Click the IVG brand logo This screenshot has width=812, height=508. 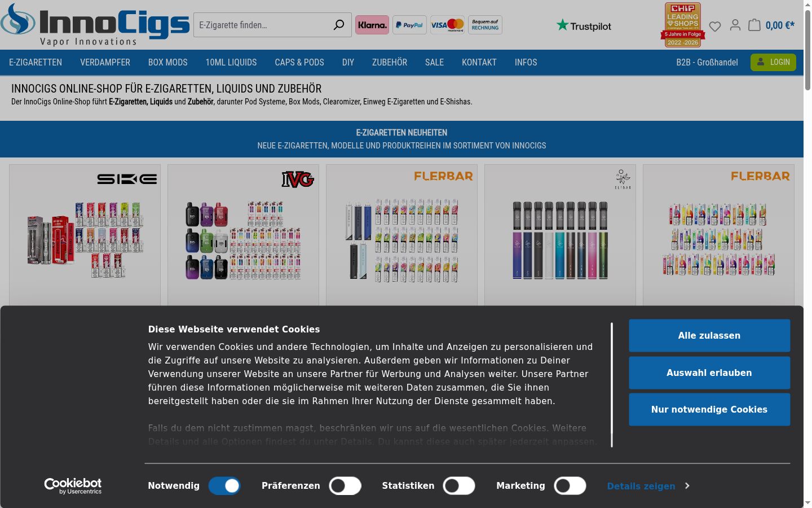tap(298, 179)
